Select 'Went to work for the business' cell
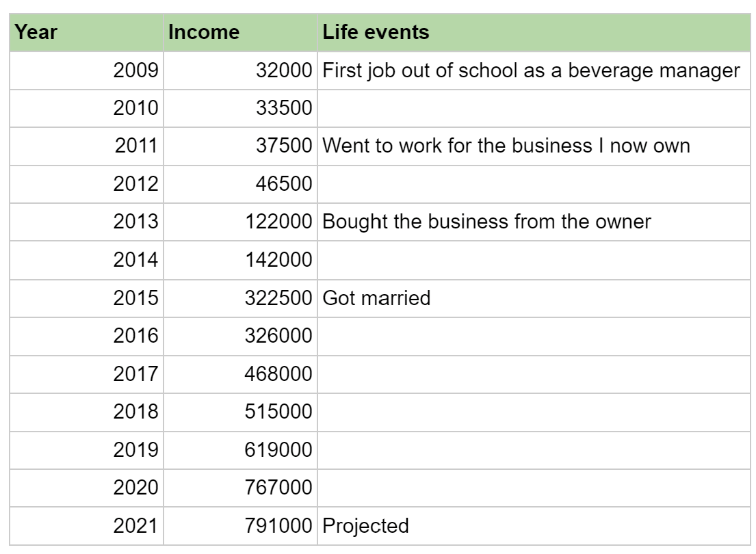The width and height of the screenshot is (756, 554). tap(534, 146)
